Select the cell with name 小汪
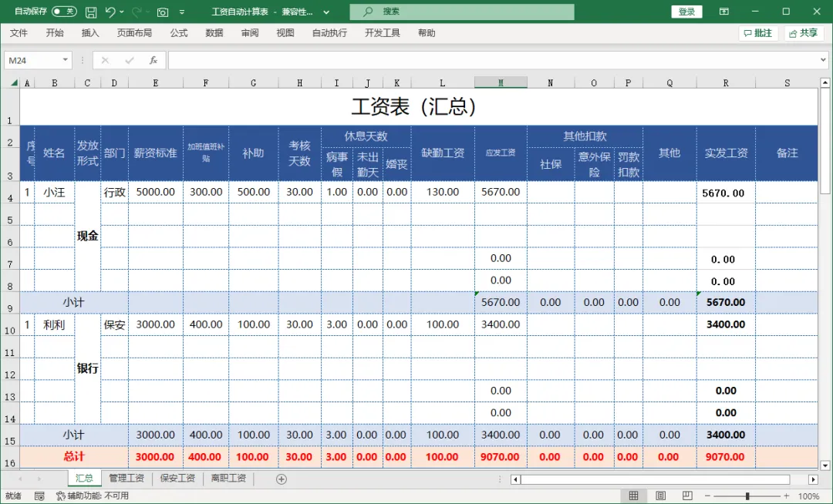Viewport: 833px width, 504px height. pos(54,192)
